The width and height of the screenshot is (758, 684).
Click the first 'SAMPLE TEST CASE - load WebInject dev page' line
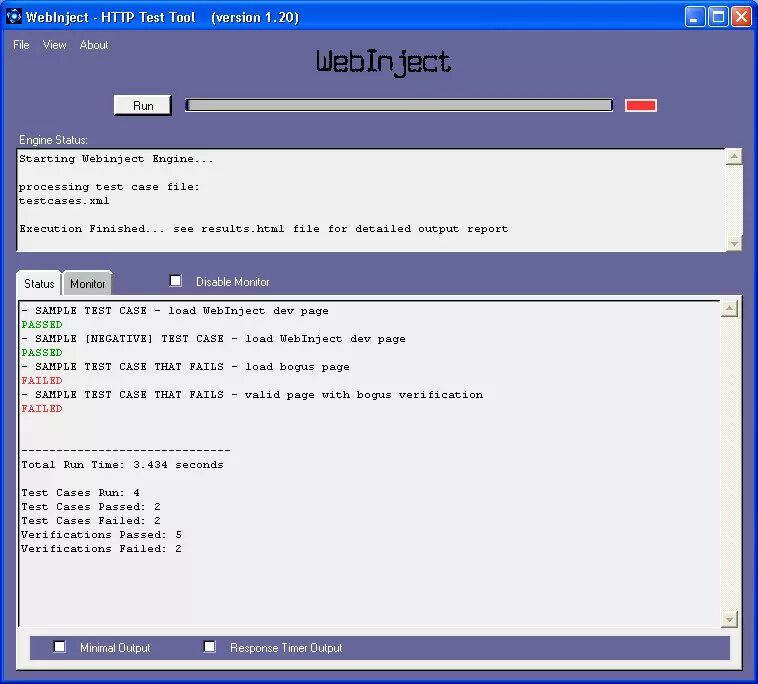pos(175,310)
